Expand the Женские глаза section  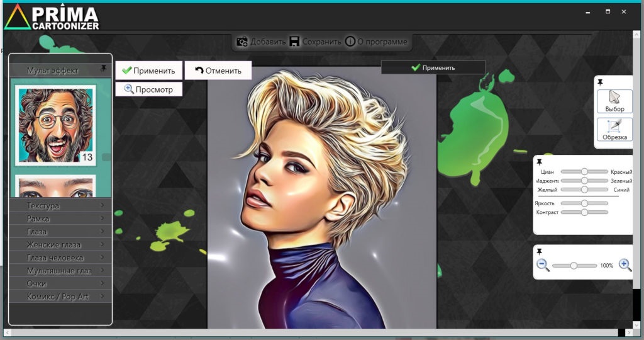point(60,244)
